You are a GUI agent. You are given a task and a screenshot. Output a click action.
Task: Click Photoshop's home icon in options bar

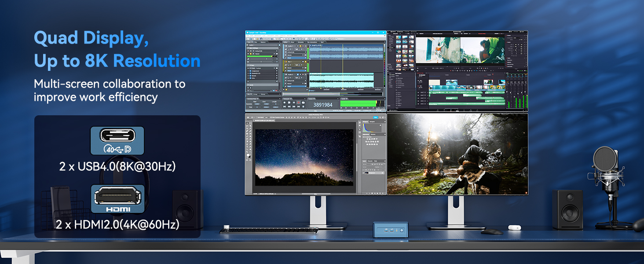(x=249, y=118)
